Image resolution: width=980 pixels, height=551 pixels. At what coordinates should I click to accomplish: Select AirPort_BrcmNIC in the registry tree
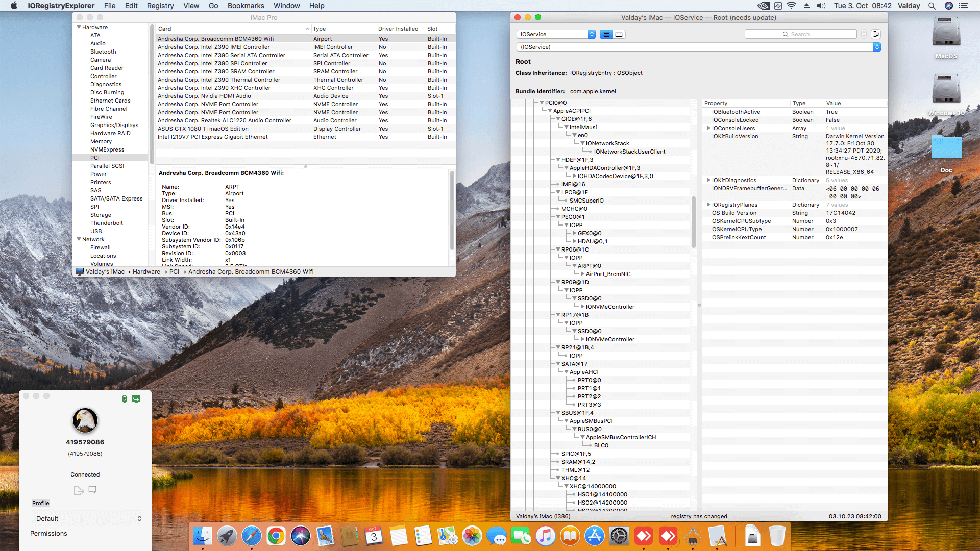[608, 274]
